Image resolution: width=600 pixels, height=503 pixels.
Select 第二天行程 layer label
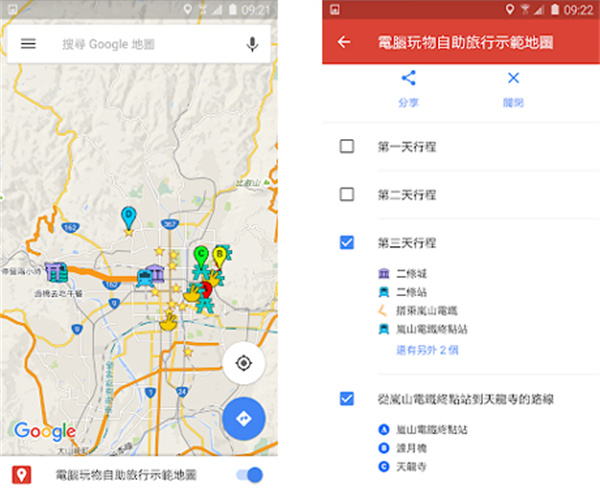tap(407, 195)
